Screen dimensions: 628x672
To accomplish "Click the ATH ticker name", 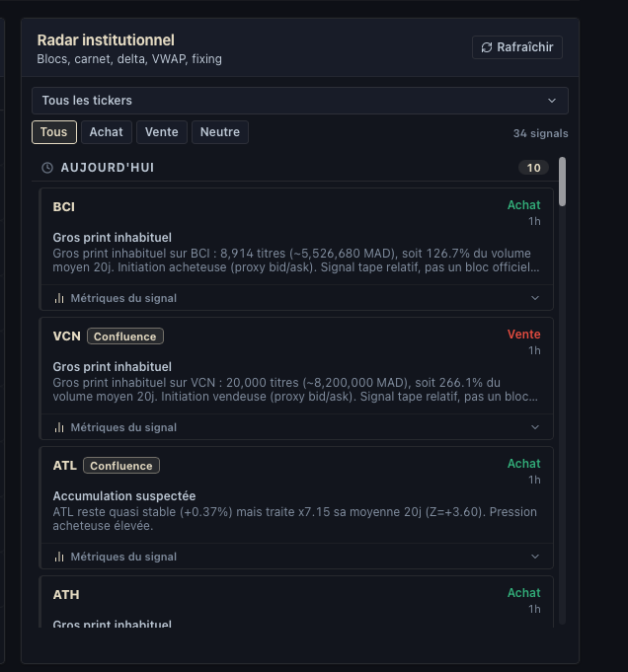I will (66, 595).
